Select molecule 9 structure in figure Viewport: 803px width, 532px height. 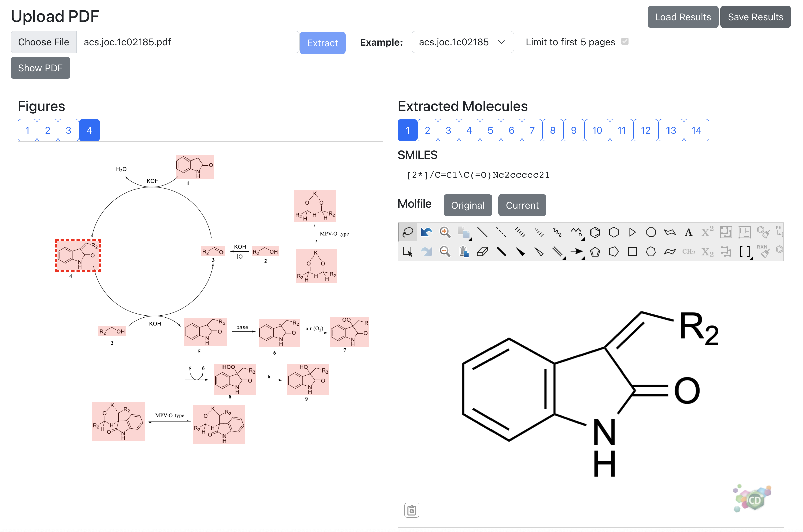(308, 379)
